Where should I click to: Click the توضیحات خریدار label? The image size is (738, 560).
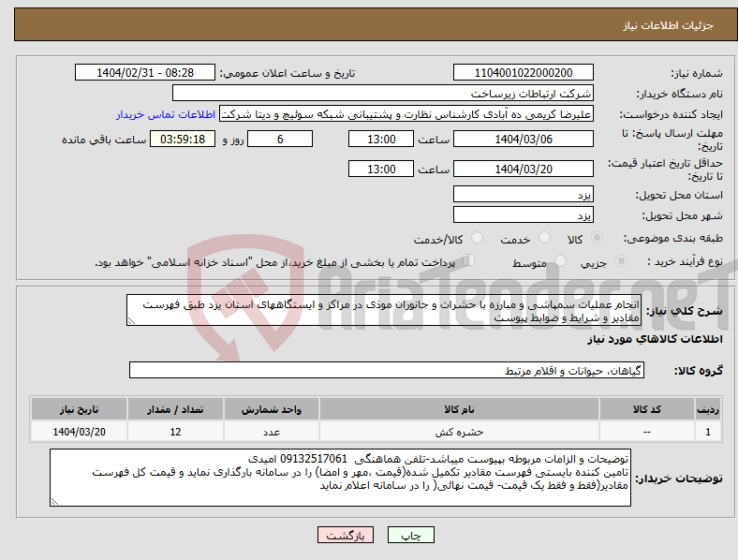click(679, 479)
